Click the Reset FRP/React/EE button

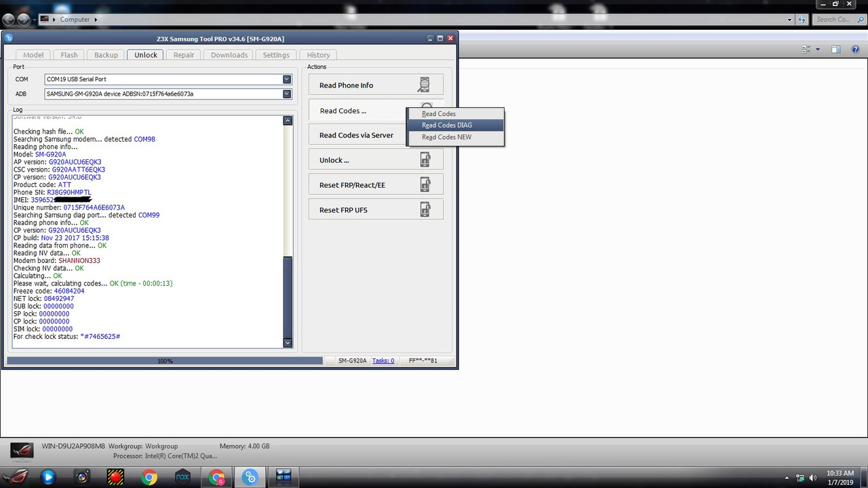[x=376, y=185]
